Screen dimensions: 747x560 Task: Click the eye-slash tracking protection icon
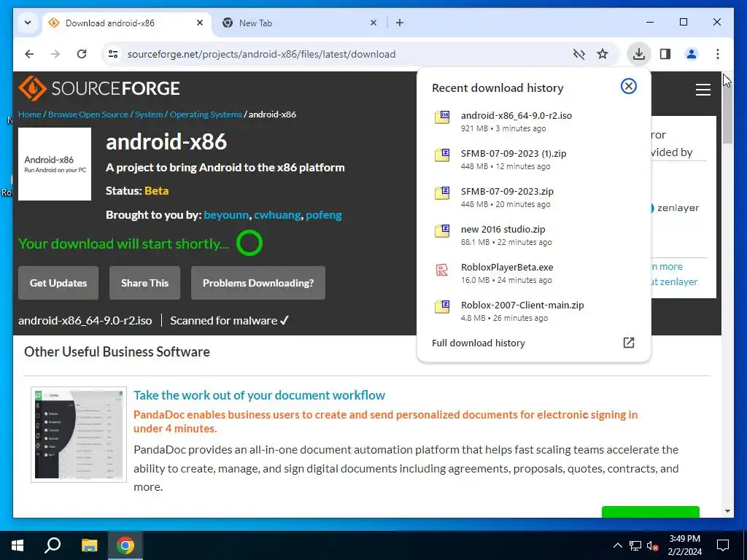578,54
